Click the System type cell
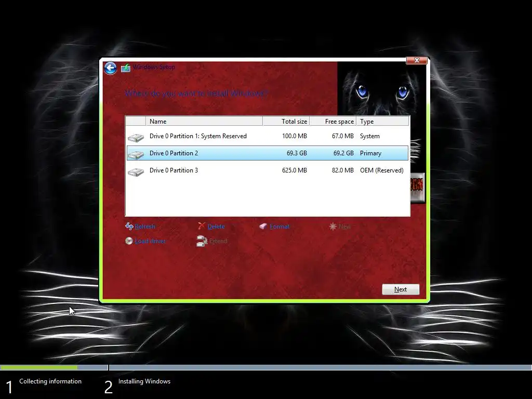The height and width of the screenshot is (399, 532). pyautogui.click(x=370, y=136)
